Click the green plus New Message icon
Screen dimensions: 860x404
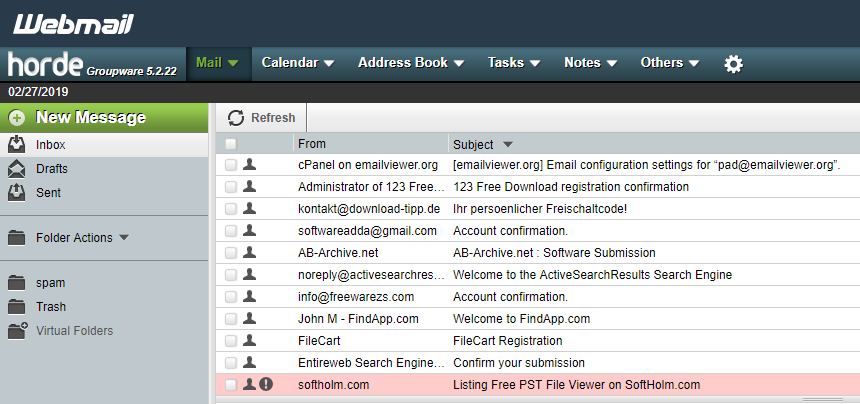click(17, 118)
